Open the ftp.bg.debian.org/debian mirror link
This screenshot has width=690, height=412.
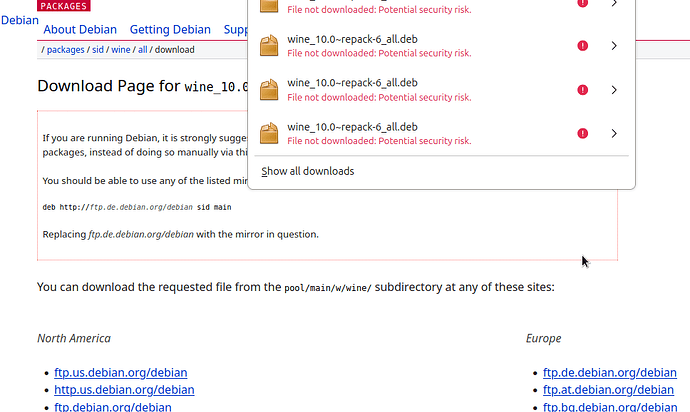click(x=610, y=407)
